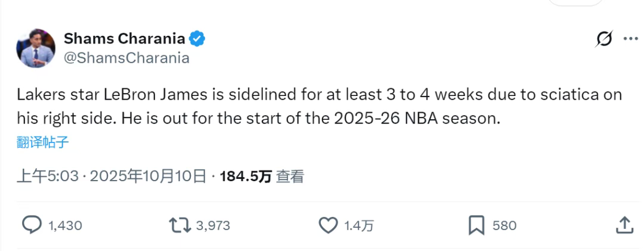This screenshot has width=644, height=251.
Task: Click the reply speech bubble icon
Action: pyautogui.click(x=32, y=225)
